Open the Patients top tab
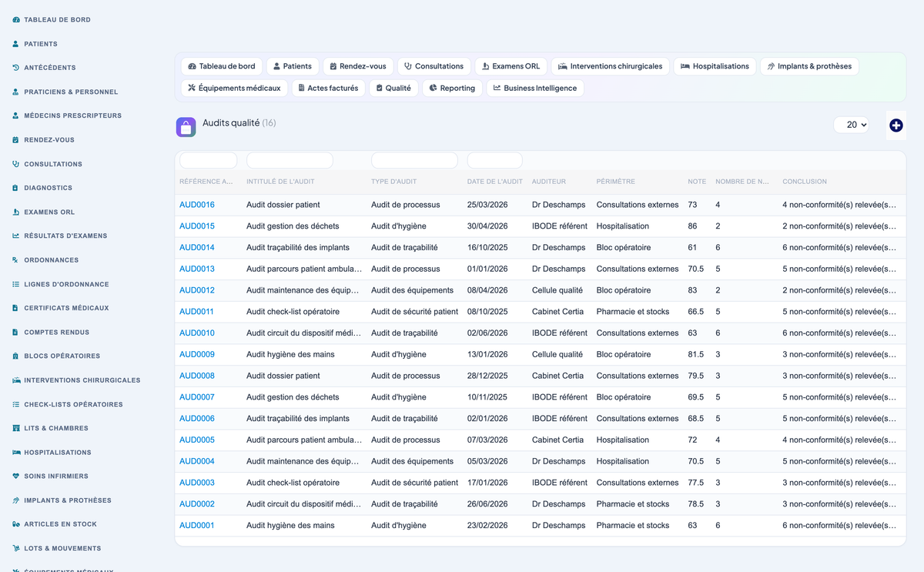Image resolution: width=924 pixels, height=572 pixels. coord(293,66)
